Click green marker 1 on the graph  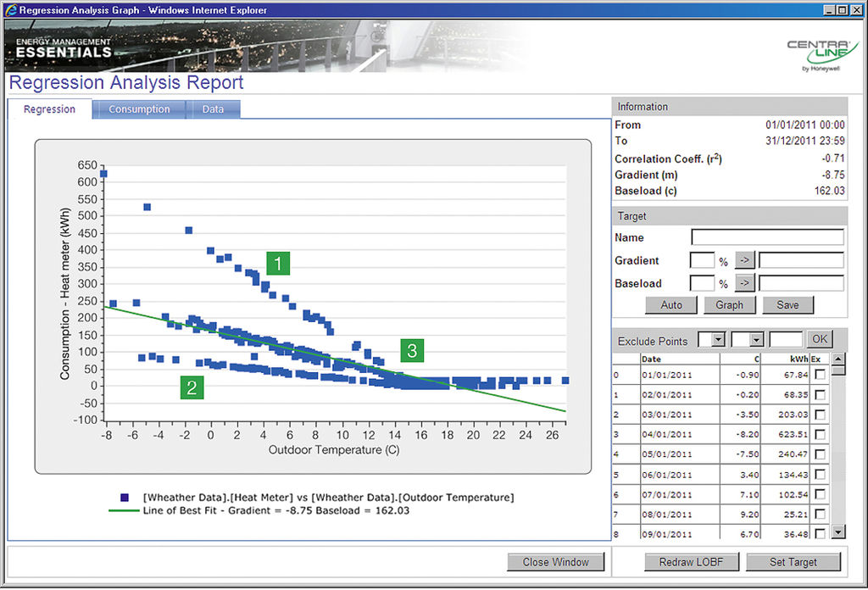click(x=278, y=264)
